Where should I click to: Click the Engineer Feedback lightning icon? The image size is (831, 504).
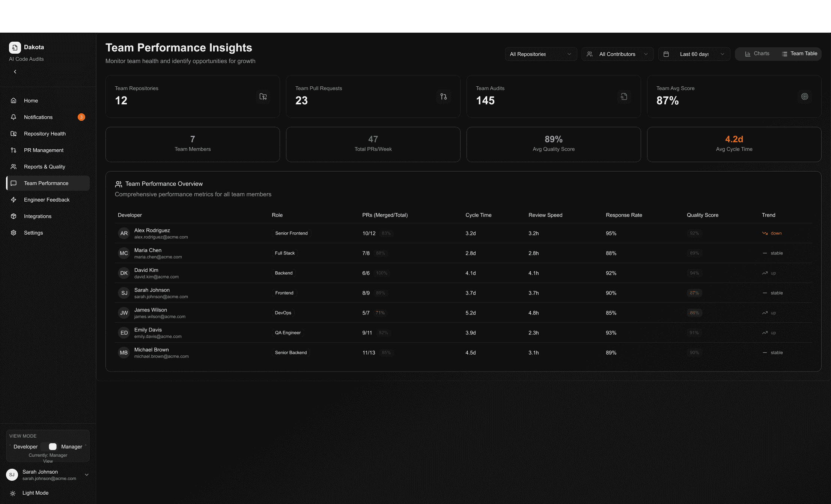click(x=14, y=200)
